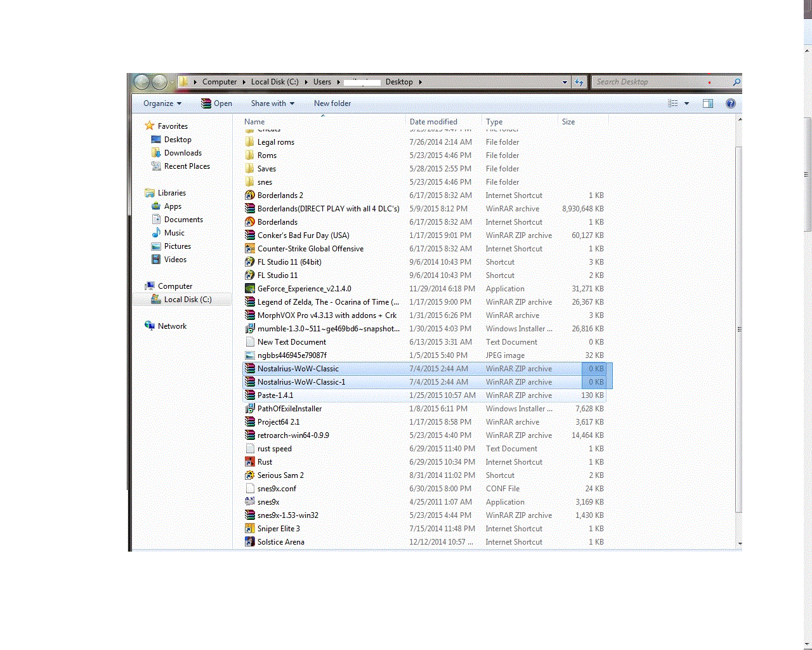Viewport: 812px width, 650px height.
Task: Select Paste-1.4.1 archive icon
Action: click(250, 395)
